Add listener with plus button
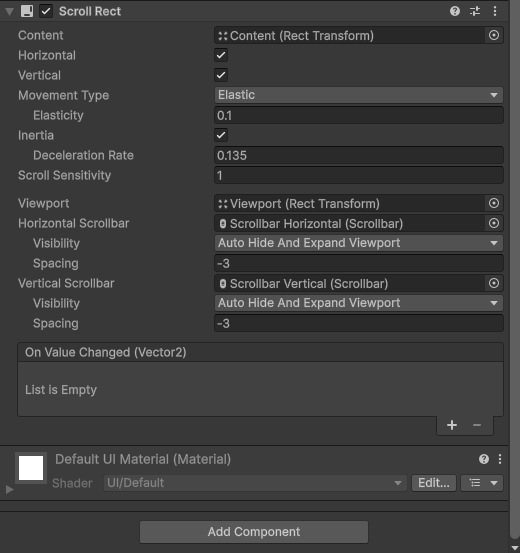Screen dimensions: 520x553 452,425
